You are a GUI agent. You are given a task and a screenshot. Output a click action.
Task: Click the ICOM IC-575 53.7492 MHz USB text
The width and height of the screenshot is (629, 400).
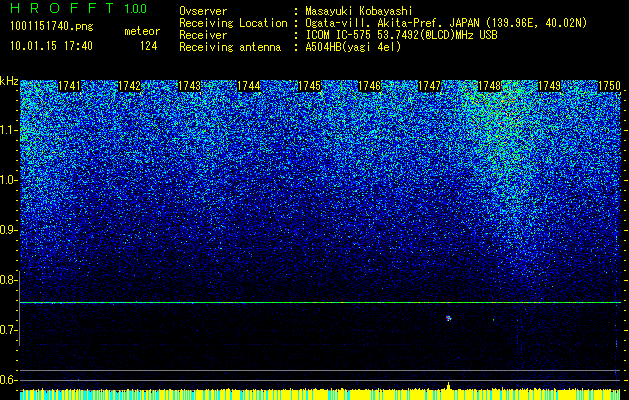pos(401,35)
